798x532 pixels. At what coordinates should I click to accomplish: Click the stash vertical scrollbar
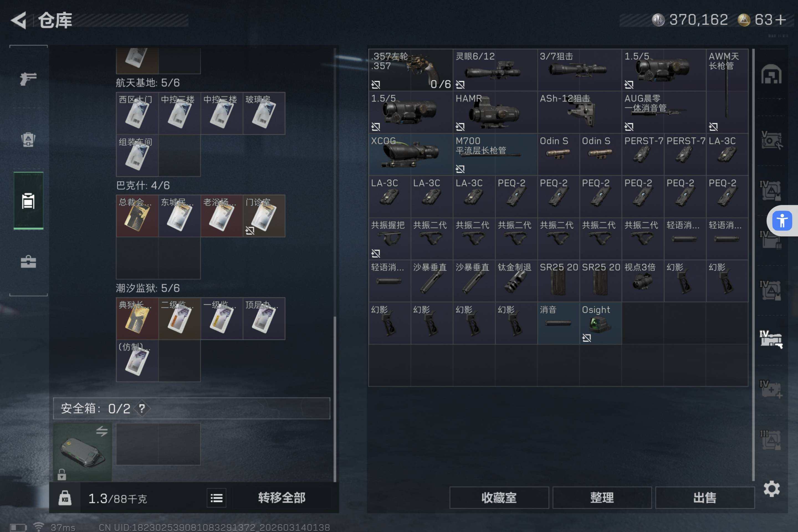click(x=753, y=265)
